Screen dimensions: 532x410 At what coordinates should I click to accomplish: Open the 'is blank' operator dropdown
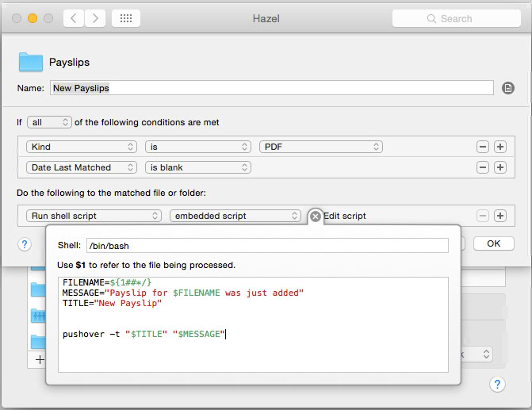[197, 167]
